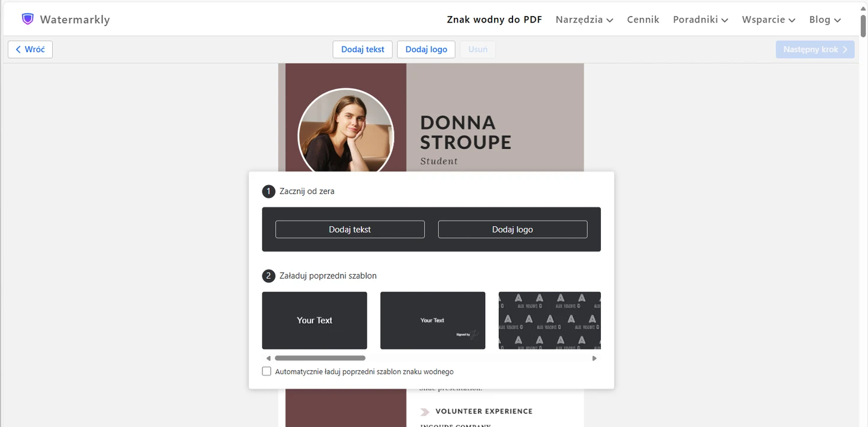
Task: Enable automatic loading of previous watermark template
Action: tap(267, 371)
